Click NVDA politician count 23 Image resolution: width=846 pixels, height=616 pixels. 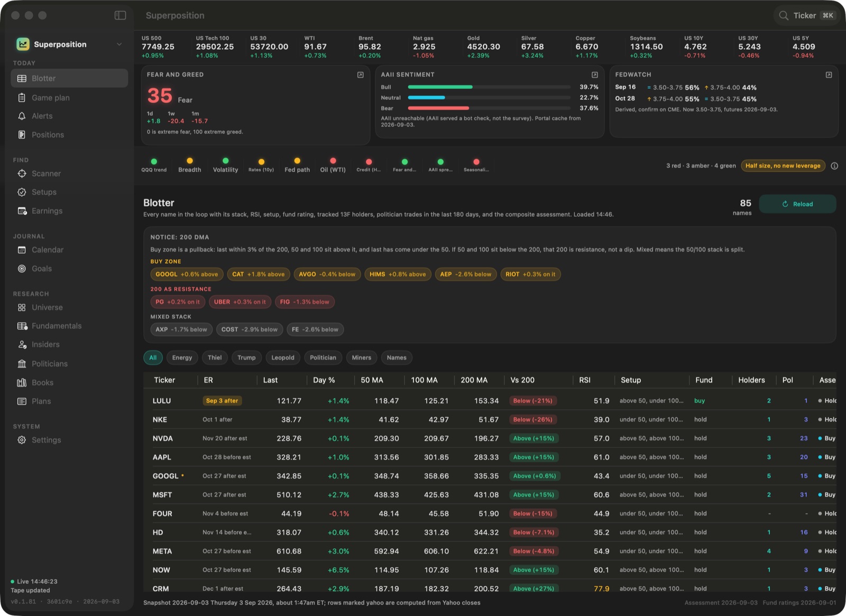[x=804, y=438]
